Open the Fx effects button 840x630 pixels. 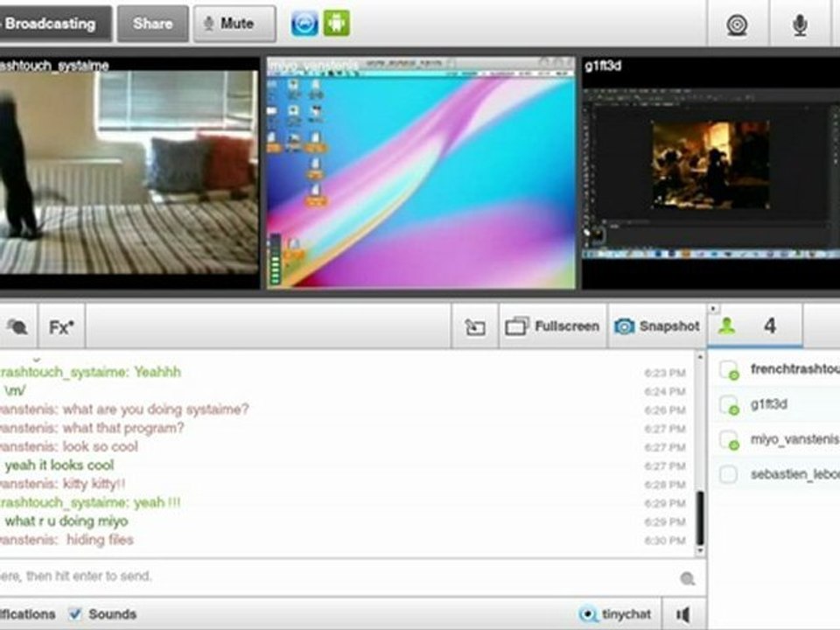(61, 326)
